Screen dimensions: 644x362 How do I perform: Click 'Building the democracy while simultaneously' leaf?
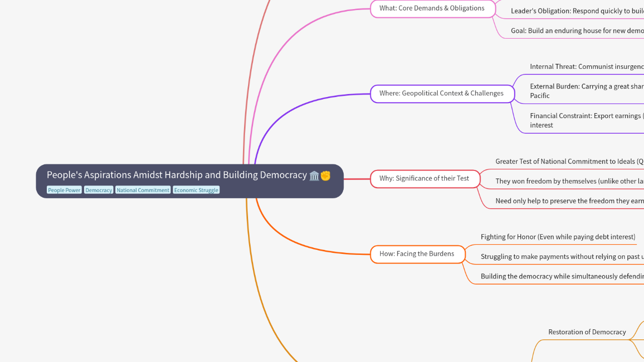[x=561, y=276]
